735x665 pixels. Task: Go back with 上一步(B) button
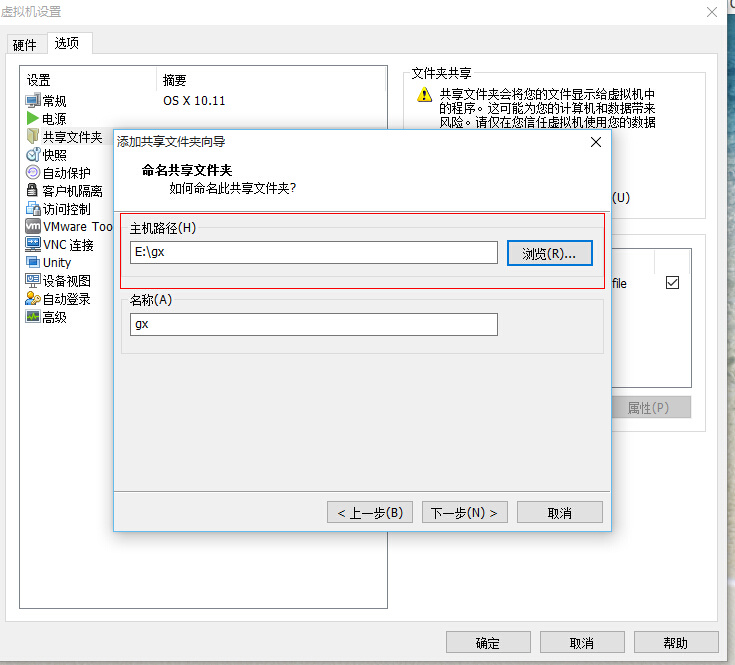click(x=370, y=512)
